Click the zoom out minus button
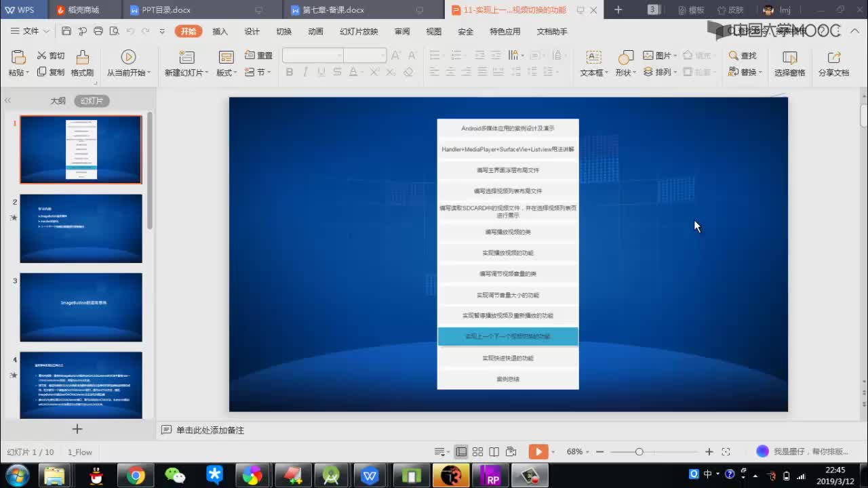This screenshot has height=488, width=868. 599,451
